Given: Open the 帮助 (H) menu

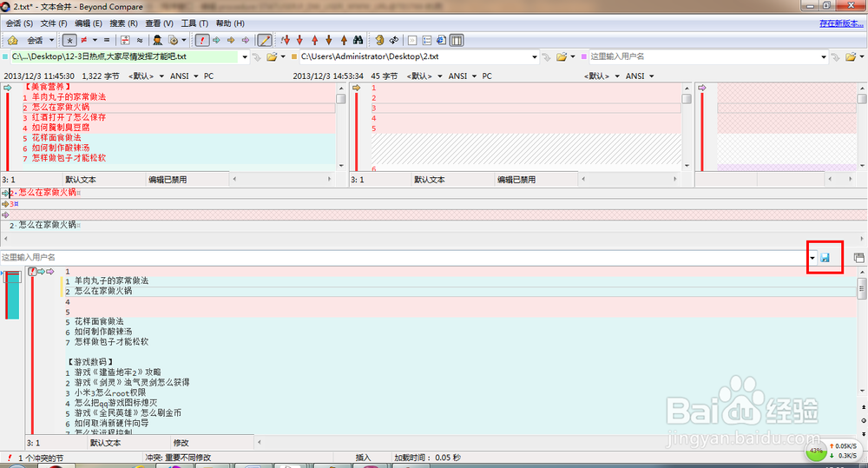Looking at the screenshot, I should 230,23.
